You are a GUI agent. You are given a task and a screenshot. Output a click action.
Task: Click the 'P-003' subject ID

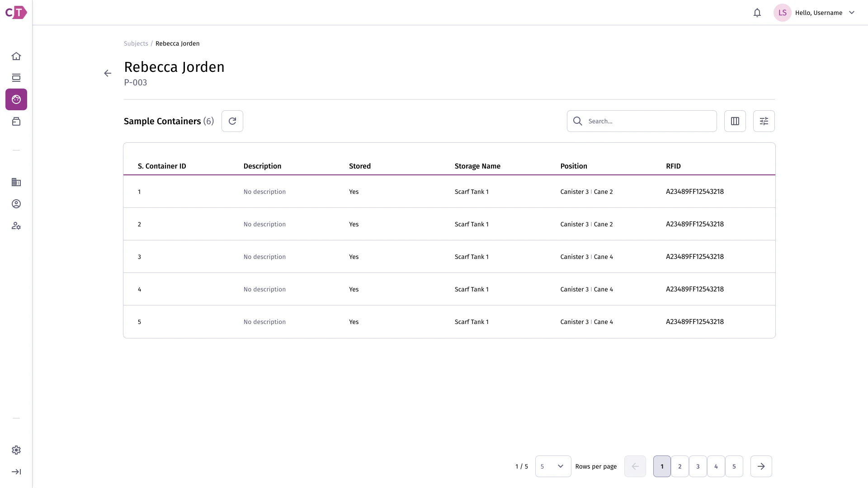pos(136,82)
